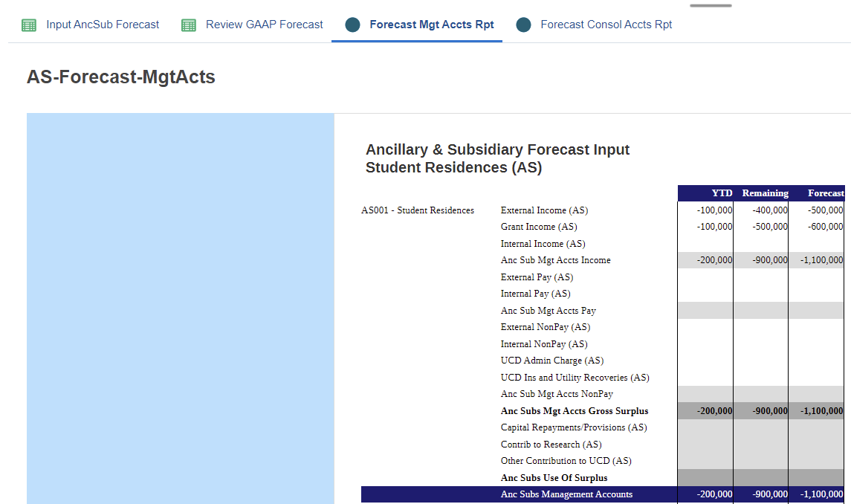Select the Forecast Mgt Accts Rpt tab
Screen dimensions: 851x504
(431, 25)
